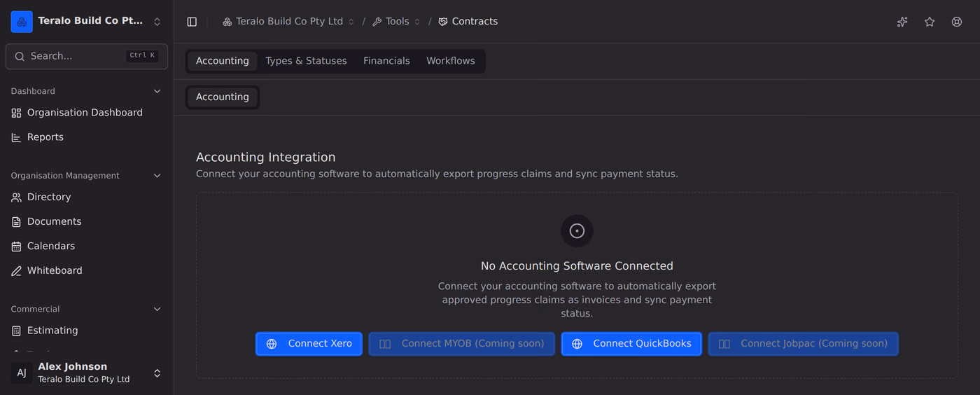
Task: Open Directory in the sidebar
Action: click(x=87, y=197)
